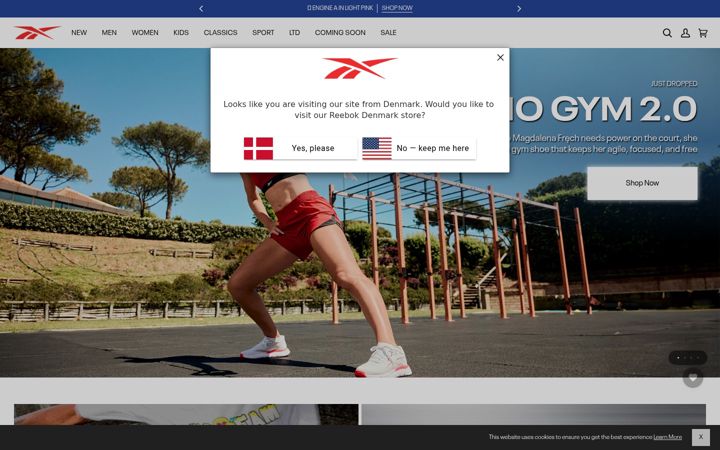Open the shopping cart icon
Screen dimensions: 720x450
point(703,33)
